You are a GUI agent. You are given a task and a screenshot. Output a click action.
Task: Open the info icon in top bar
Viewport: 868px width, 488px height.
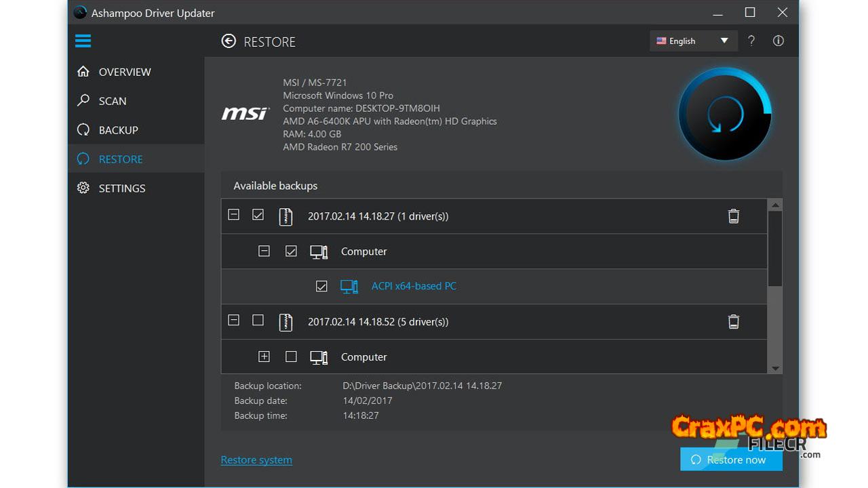(778, 41)
